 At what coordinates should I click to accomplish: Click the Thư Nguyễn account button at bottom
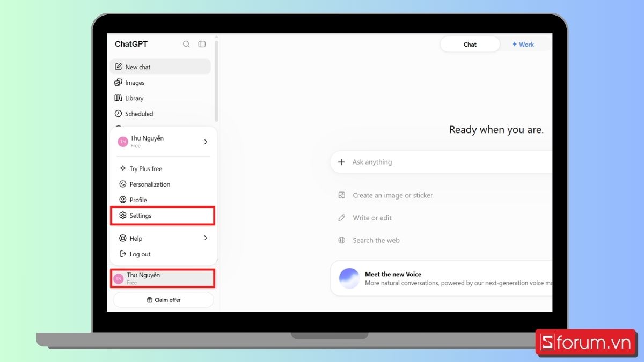[163, 278]
